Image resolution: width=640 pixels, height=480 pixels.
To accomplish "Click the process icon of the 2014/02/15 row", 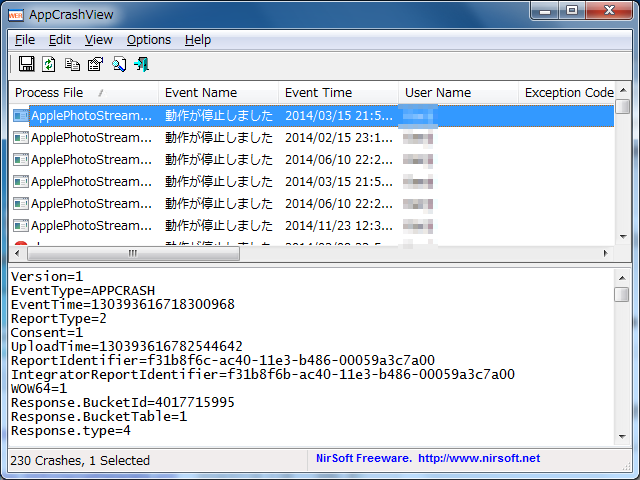I will pos(20,138).
